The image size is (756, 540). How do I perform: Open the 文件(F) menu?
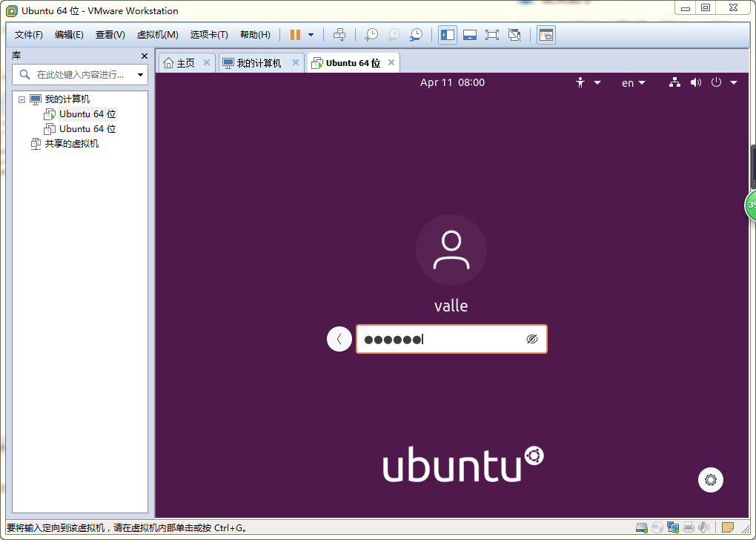click(28, 35)
